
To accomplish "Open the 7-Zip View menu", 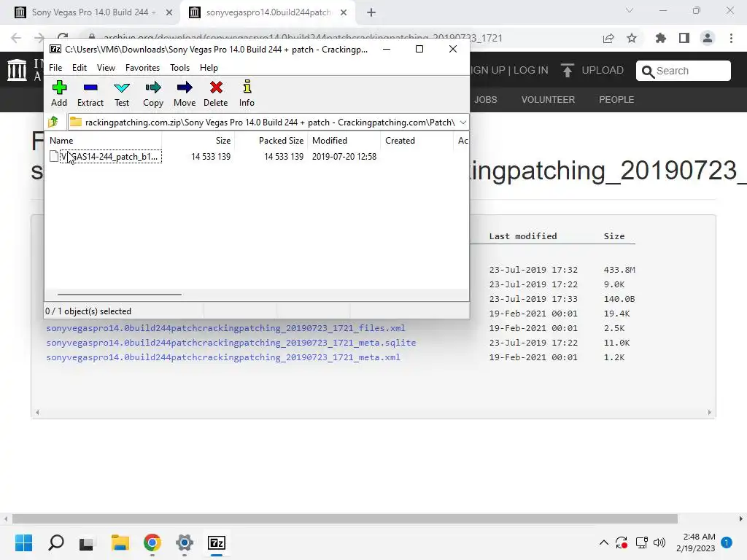I will pyautogui.click(x=106, y=68).
